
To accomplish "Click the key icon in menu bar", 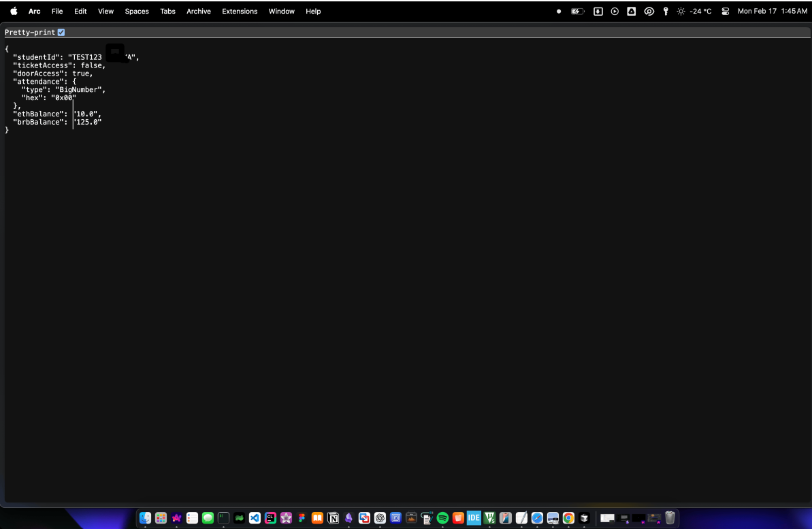I will (x=666, y=11).
